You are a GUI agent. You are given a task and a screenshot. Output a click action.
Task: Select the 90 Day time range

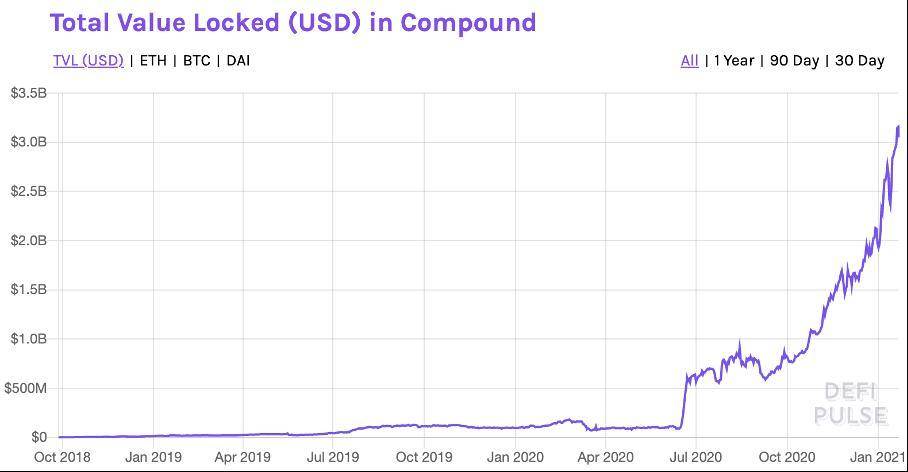794,60
